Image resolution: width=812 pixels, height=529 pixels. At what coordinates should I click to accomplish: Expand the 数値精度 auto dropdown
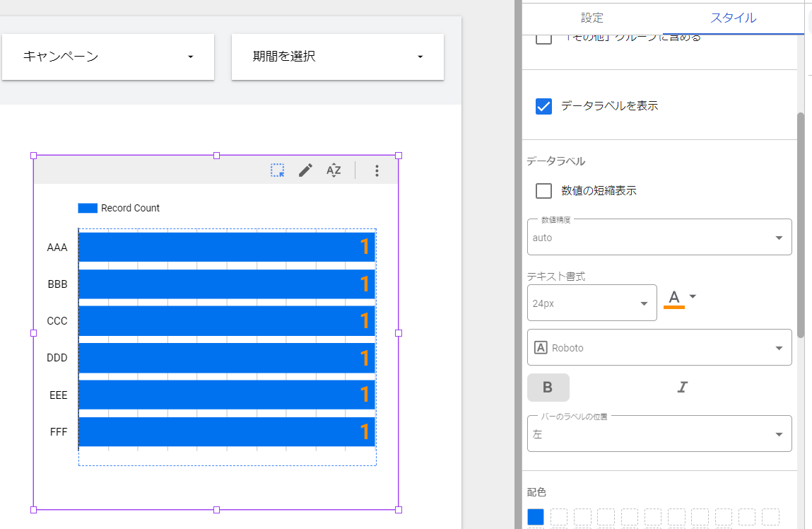(659, 238)
